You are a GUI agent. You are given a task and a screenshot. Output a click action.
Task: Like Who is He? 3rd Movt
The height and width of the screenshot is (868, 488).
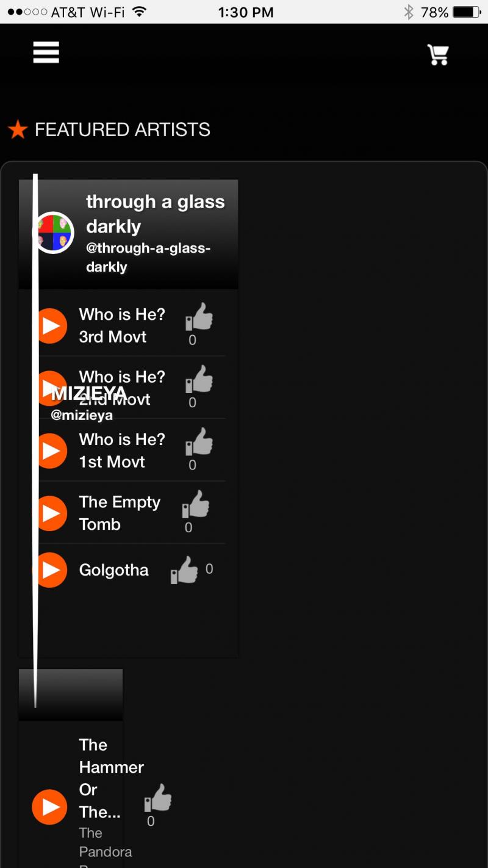pos(199,317)
